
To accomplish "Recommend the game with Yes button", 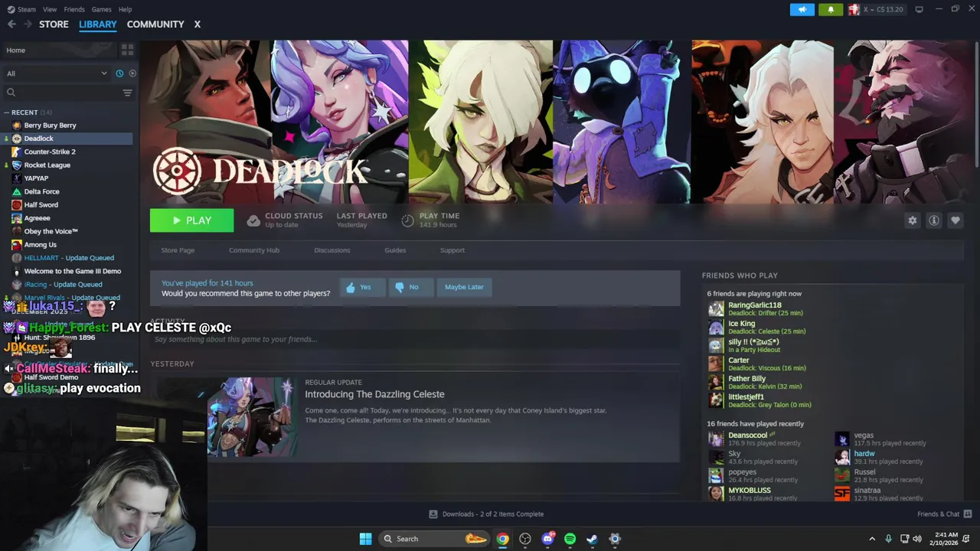I will (362, 287).
